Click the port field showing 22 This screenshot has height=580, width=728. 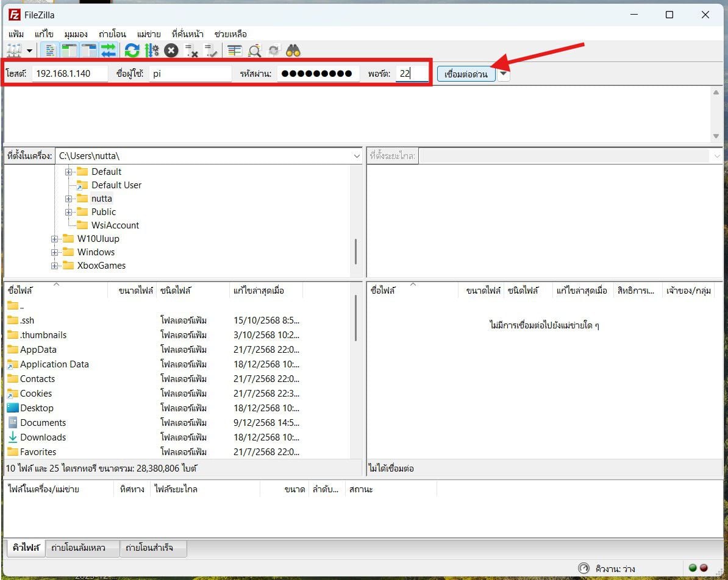[412, 73]
